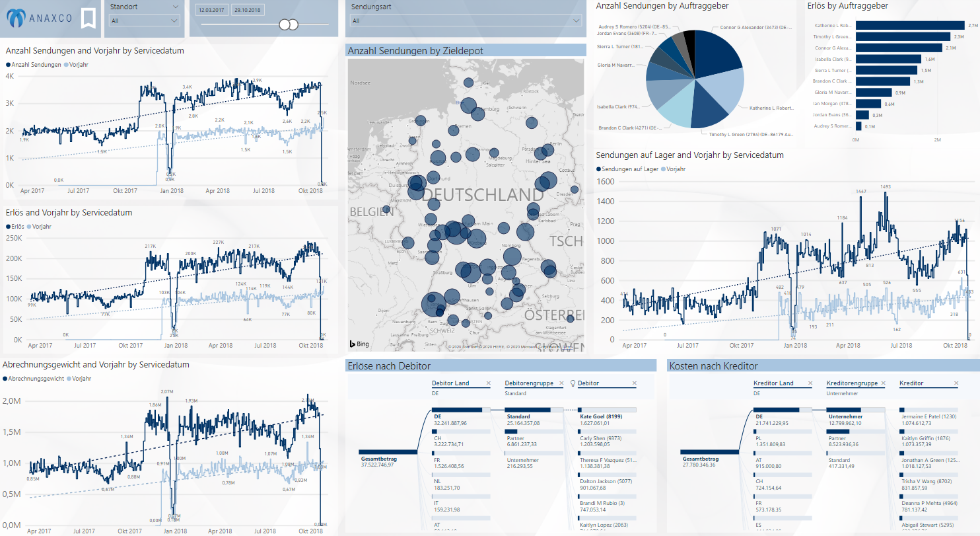Click the start date field 12.03.2017
The height and width of the screenshot is (536, 980).
pos(211,11)
